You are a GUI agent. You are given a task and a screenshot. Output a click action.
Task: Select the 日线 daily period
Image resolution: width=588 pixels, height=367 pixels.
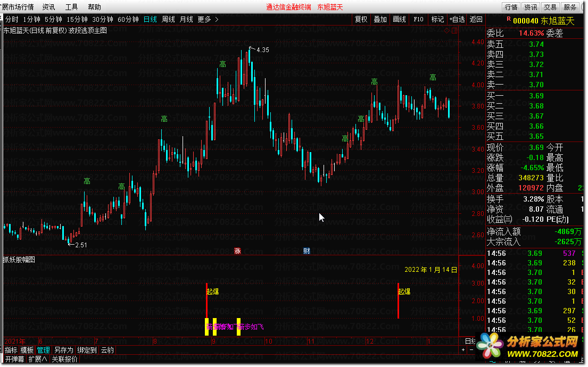(x=150, y=19)
